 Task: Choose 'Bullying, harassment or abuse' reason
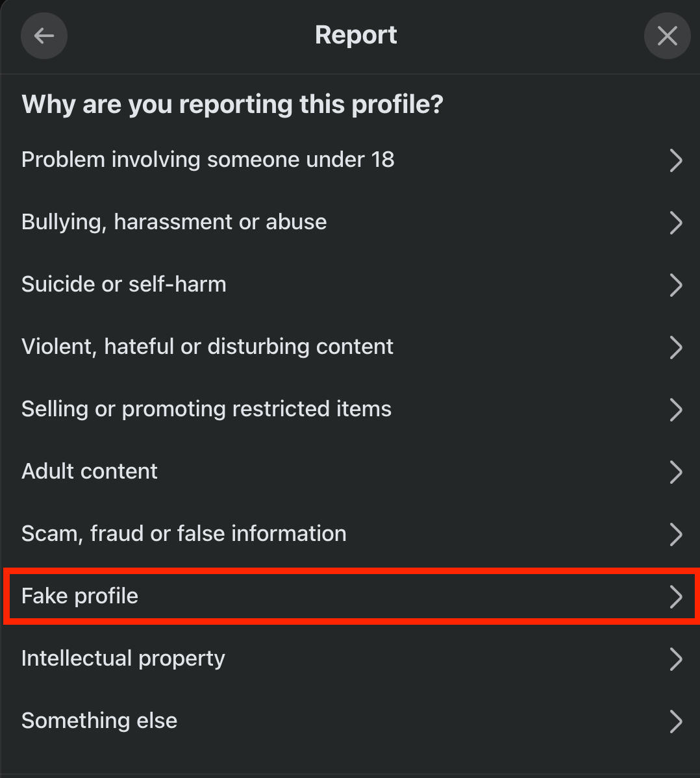(x=174, y=222)
